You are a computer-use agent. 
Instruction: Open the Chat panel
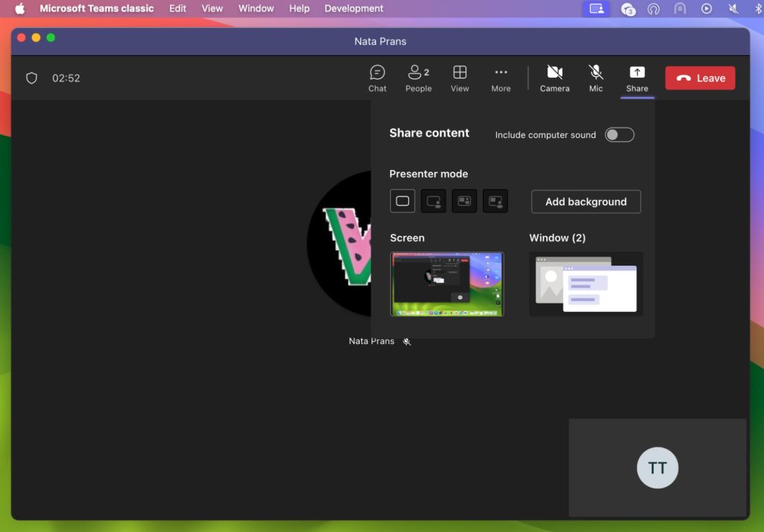coord(377,78)
